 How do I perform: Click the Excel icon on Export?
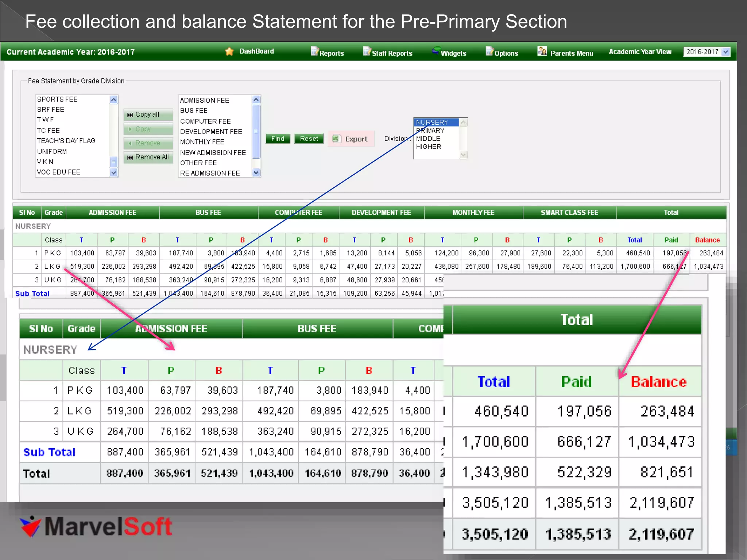pos(336,139)
